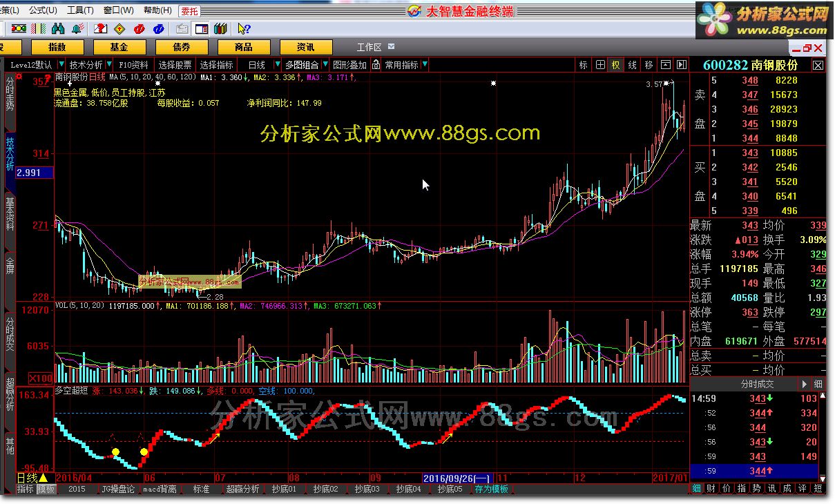Click the 大智慧 logo icon in title
835x504 pixels.
[x=414, y=11]
